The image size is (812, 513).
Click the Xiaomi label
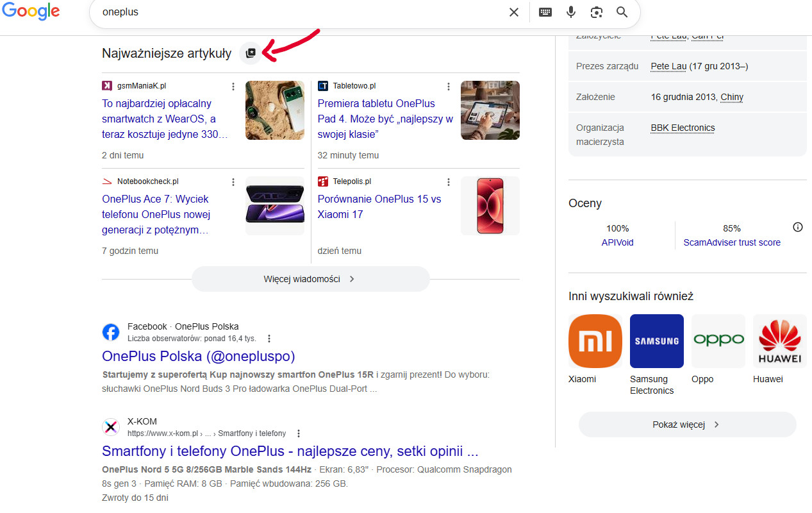pos(582,379)
